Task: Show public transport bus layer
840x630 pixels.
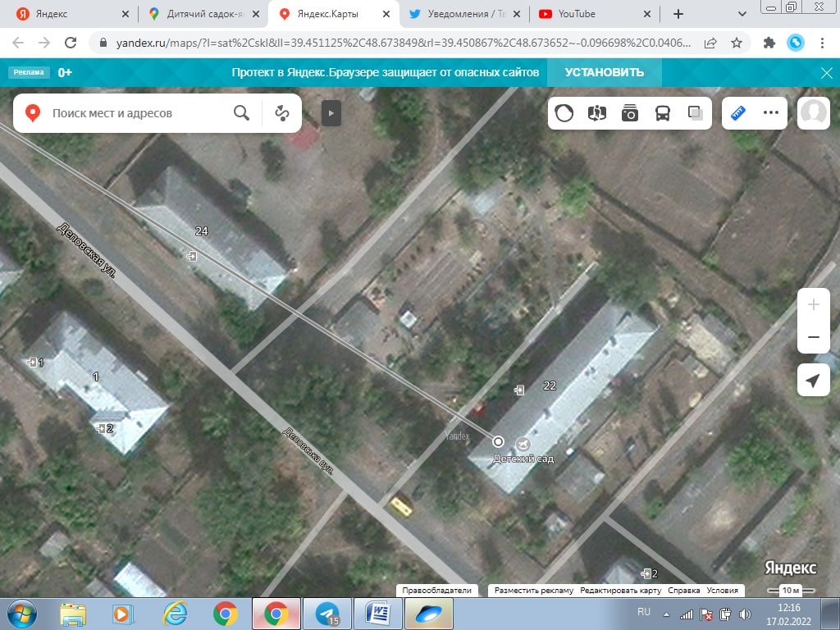Action: click(x=663, y=113)
